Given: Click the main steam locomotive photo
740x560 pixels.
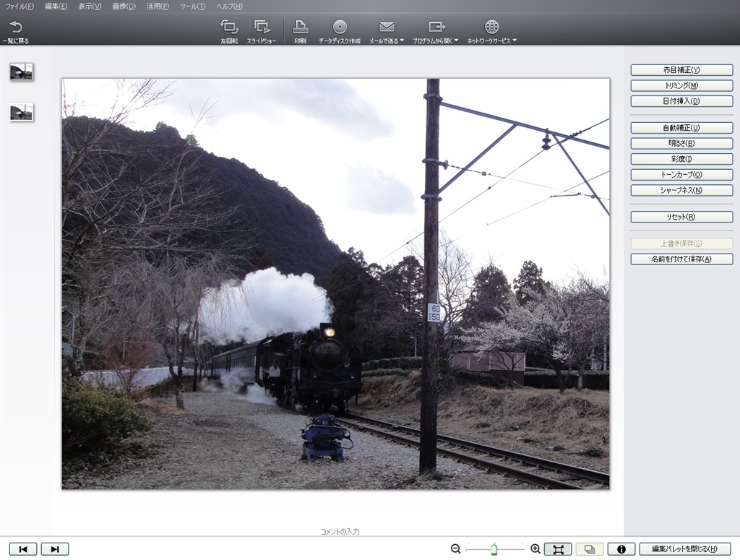Looking at the screenshot, I should pyautogui.click(x=335, y=284).
